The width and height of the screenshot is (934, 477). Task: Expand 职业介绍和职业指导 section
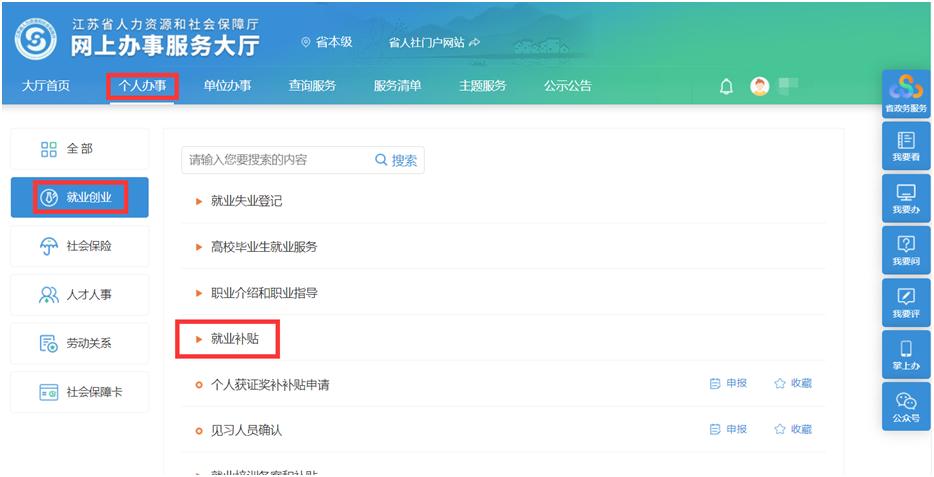click(x=263, y=293)
